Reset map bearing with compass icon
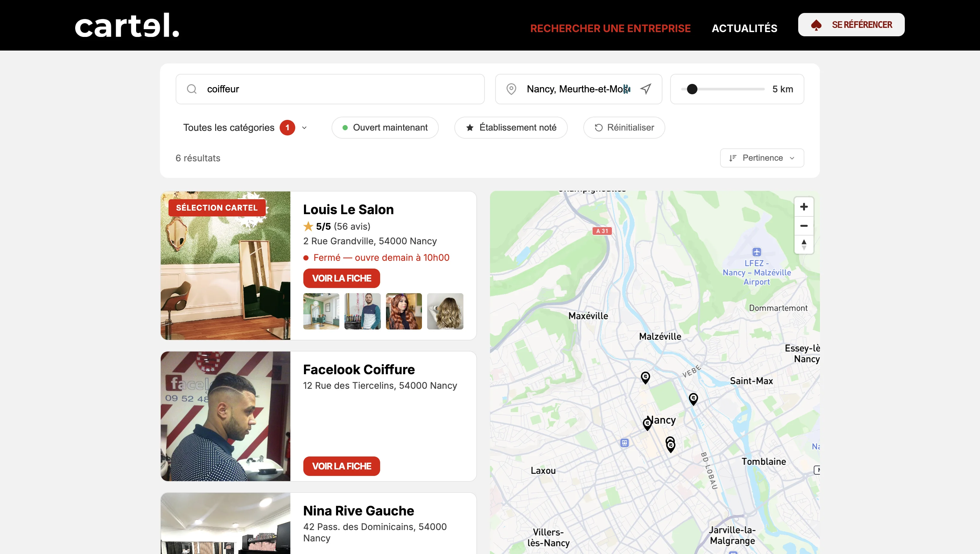The width and height of the screenshot is (980, 554). pyautogui.click(x=803, y=244)
